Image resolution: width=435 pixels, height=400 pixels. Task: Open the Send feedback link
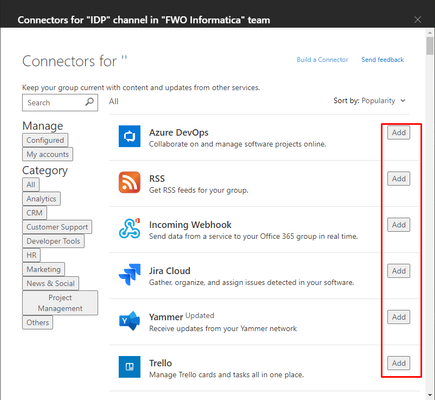pos(383,60)
